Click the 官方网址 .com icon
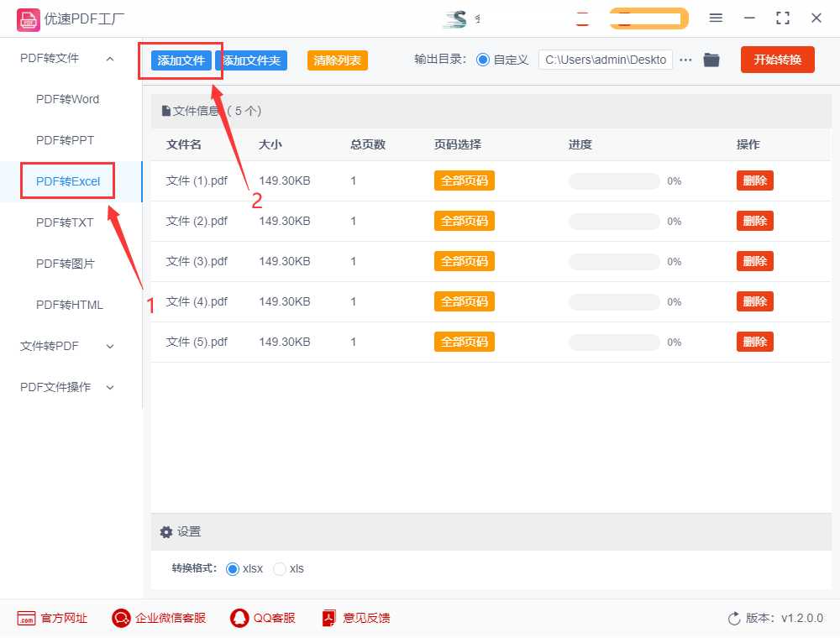Viewport: 840px width, 638px height. pyautogui.click(x=26, y=618)
